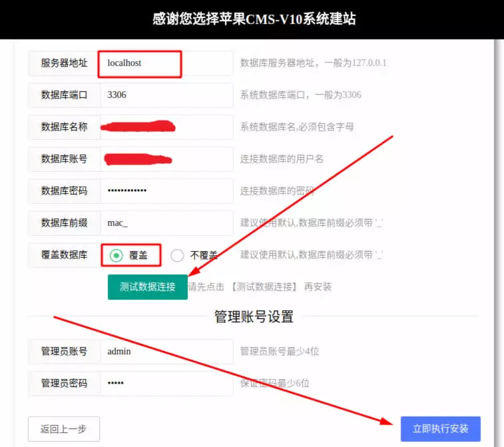Go back with 返回上一步 button

64,428
